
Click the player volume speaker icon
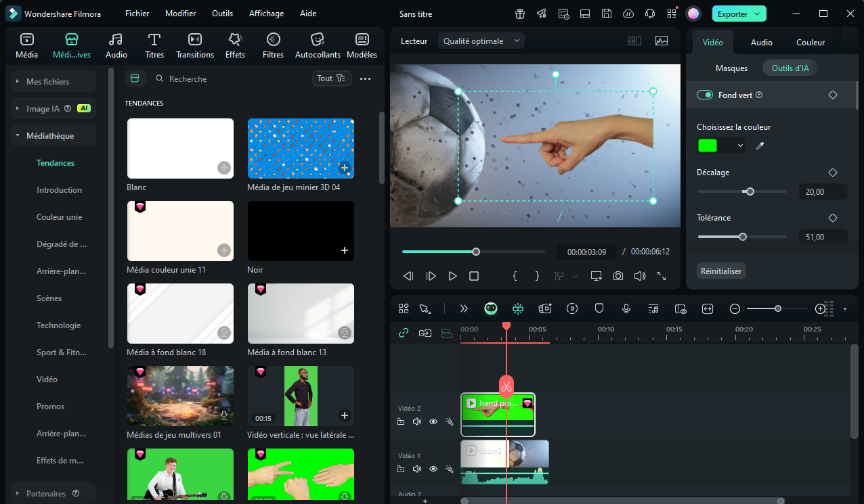640,276
